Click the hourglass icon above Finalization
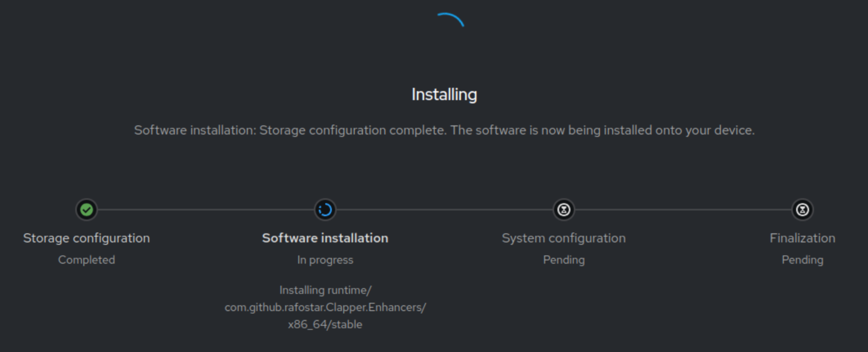 [802, 210]
